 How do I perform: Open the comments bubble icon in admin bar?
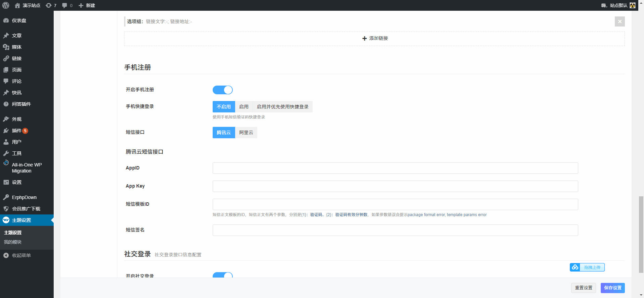tap(65, 5)
